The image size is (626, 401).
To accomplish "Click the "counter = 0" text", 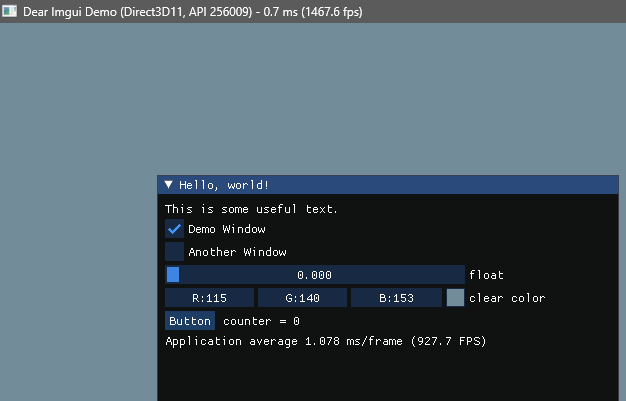I will pos(261,321).
